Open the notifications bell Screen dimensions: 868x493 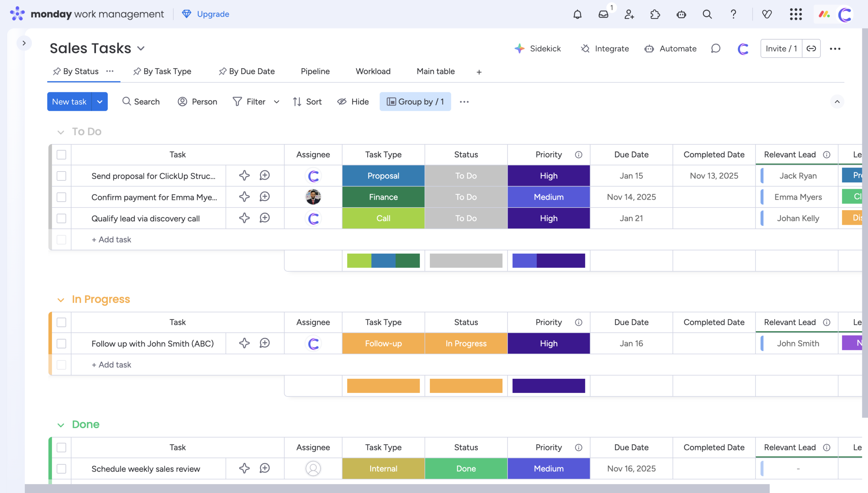tap(577, 14)
